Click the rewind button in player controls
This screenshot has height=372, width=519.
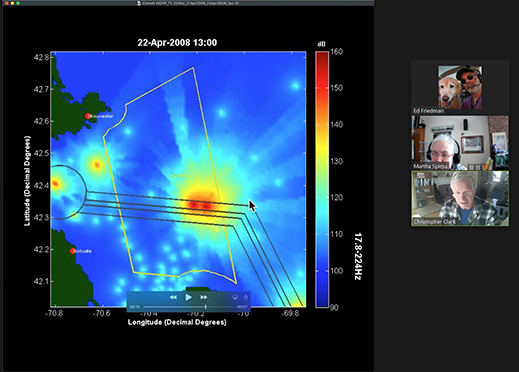(x=173, y=297)
